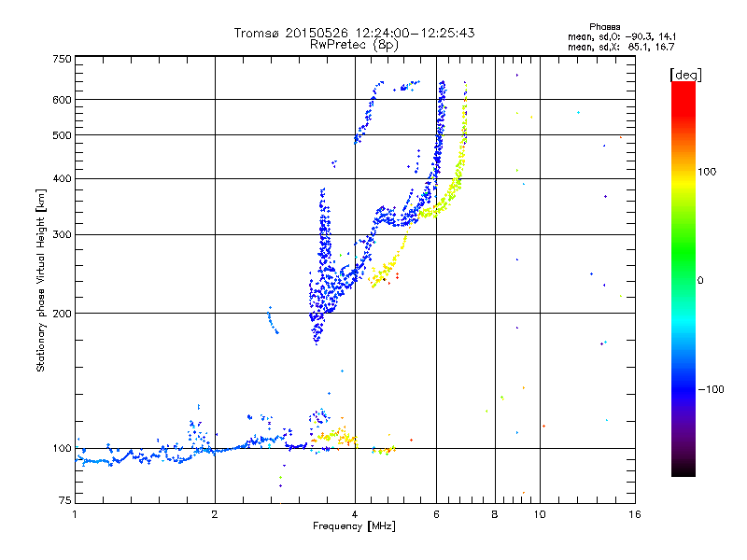Click the "[deg]" label above the color bar
The height and width of the screenshot is (560, 747).
[685, 75]
